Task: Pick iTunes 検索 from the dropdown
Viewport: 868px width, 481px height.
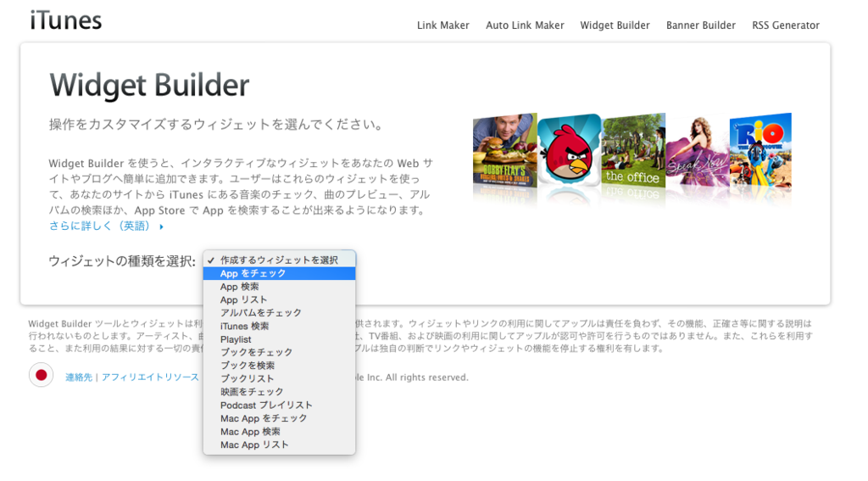Action: (279, 327)
